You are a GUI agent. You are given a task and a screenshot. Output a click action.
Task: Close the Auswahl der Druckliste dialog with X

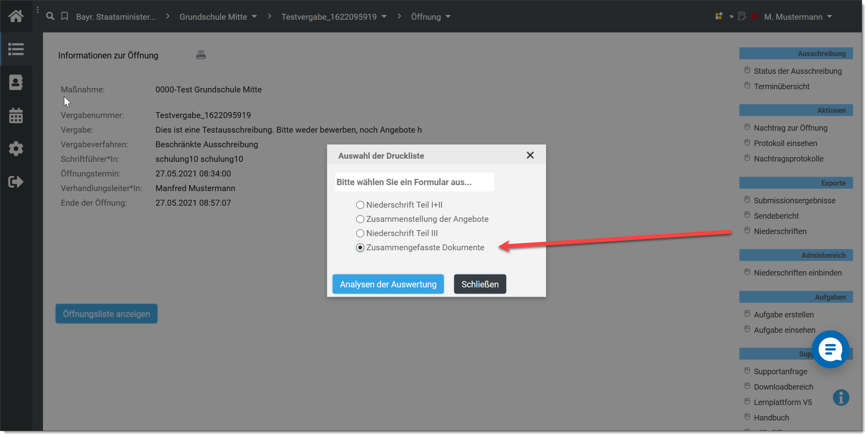click(530, 155)
